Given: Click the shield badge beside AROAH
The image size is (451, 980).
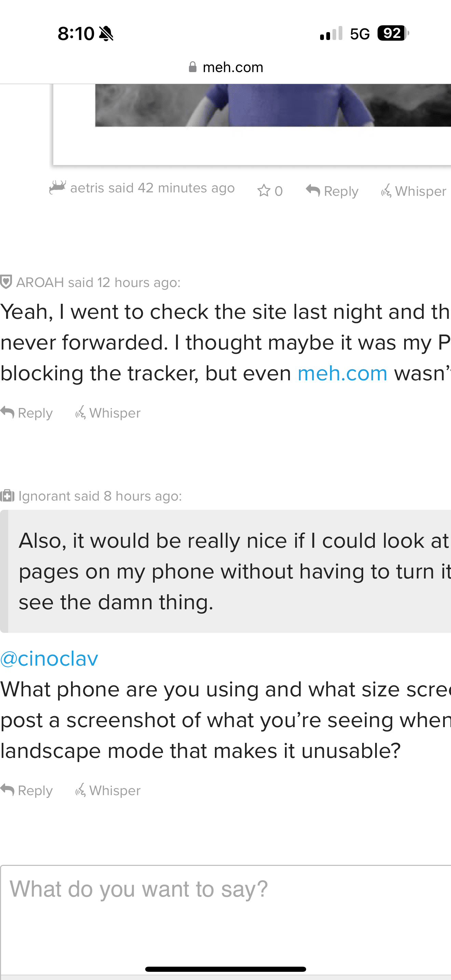Looking at the screenshot, I should [6, 282].
